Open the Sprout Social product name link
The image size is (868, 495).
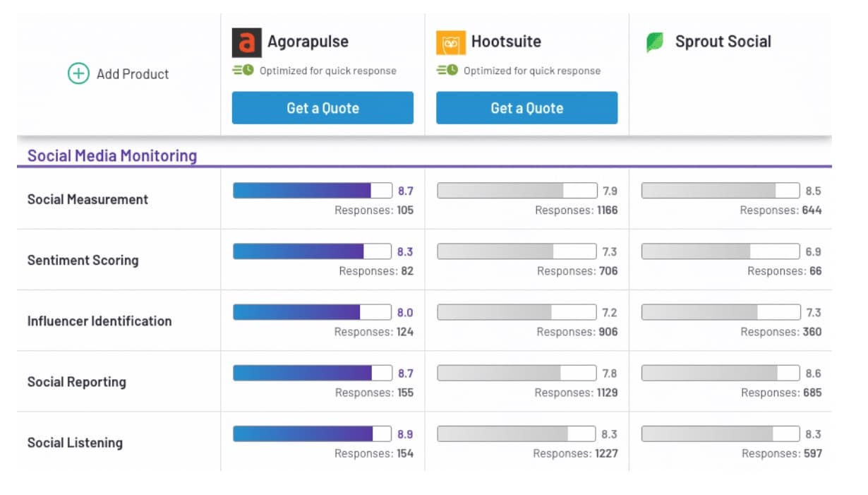click(x=723, y=42)
